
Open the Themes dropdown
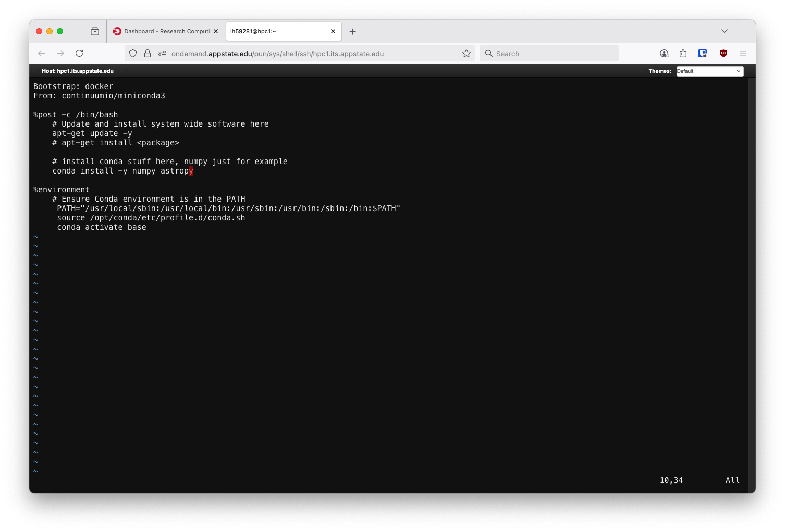click(709, 71)
